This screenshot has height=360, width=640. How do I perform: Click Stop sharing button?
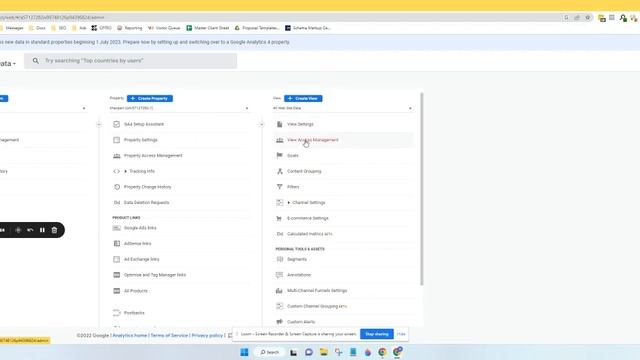377,334
